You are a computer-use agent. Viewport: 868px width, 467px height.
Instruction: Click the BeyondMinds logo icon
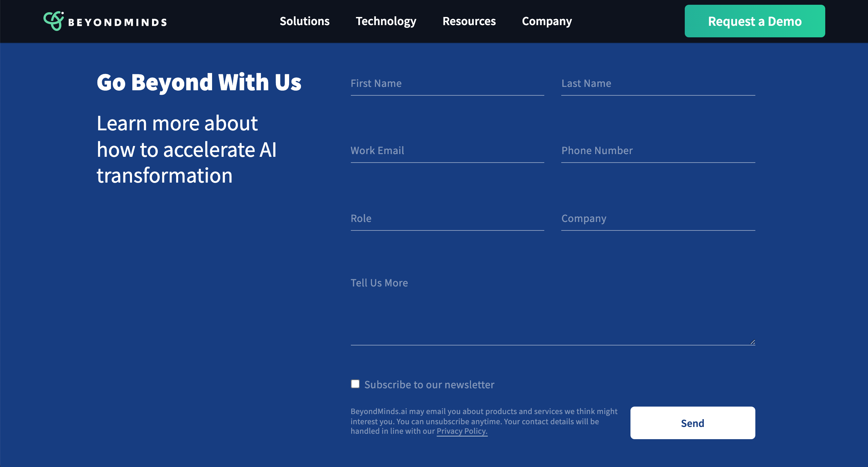coord(54,21)
